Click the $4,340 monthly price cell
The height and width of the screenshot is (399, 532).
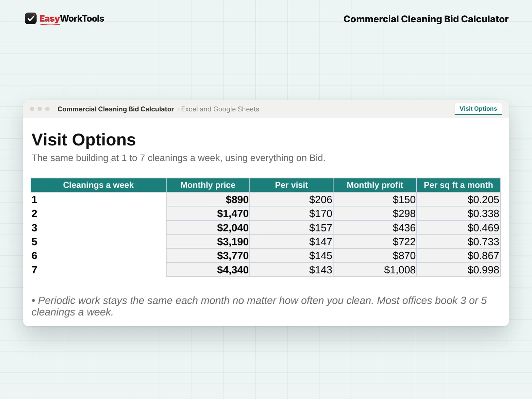[x=208, y=270]
